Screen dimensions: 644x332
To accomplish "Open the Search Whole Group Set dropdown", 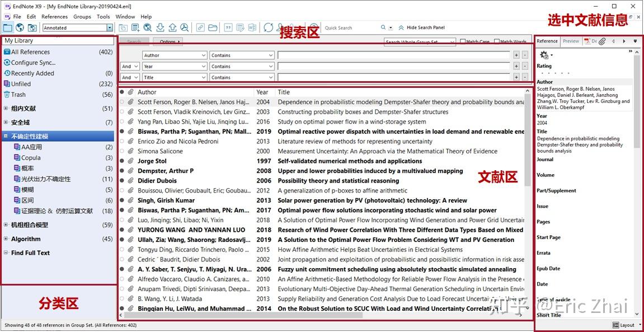I will point(420,42).
